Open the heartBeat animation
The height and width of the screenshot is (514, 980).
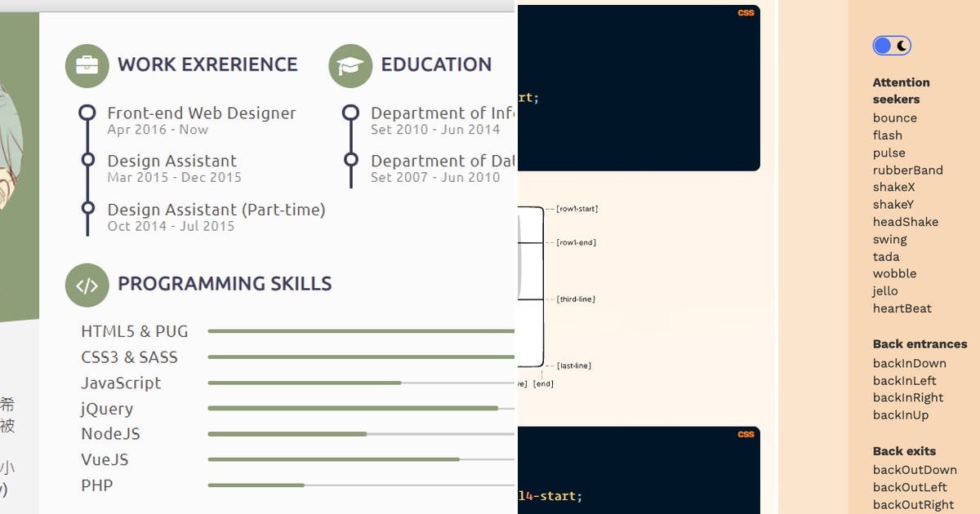(902, 308)
